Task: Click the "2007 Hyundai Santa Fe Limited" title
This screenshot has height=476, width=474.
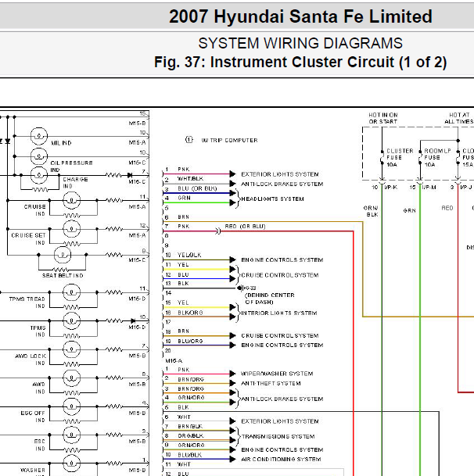Action: (300, 16)
